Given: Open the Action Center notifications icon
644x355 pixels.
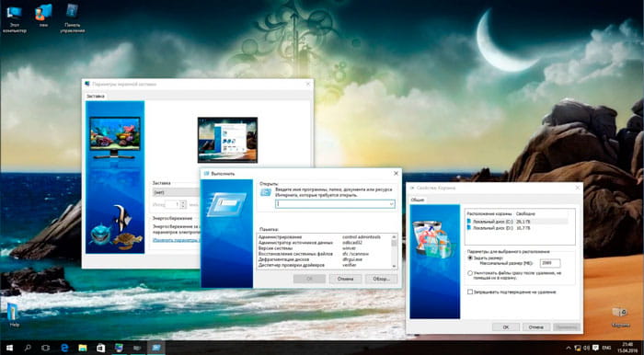Looking at the screenshot, I should coord(595,348).
